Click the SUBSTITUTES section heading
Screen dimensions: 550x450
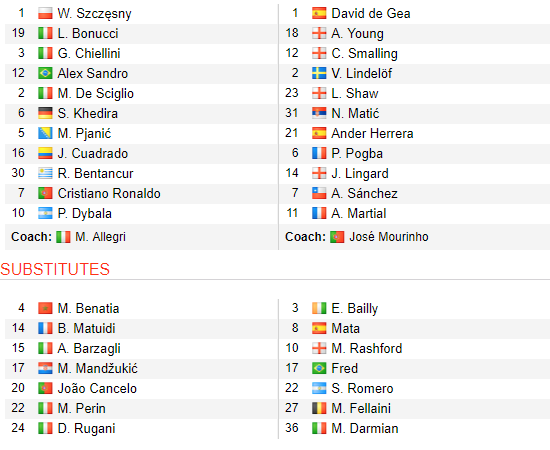tap(55, 269)
